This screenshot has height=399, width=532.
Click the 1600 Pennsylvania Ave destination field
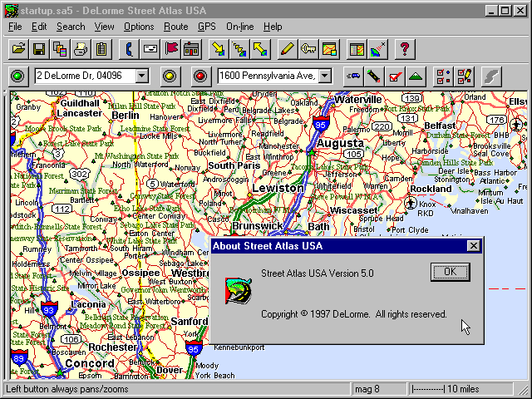click(x=268, y=76)
